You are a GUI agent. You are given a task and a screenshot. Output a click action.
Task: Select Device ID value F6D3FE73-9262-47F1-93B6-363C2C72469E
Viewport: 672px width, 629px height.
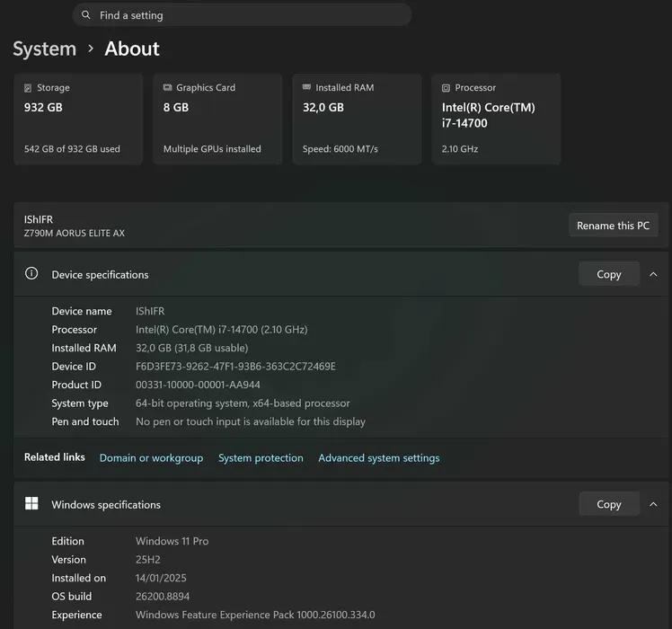pyautogui.click(x=235, y=366)
